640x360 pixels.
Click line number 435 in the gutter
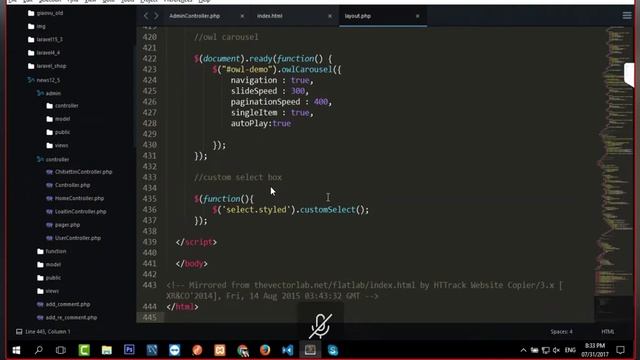pos(150,199)
